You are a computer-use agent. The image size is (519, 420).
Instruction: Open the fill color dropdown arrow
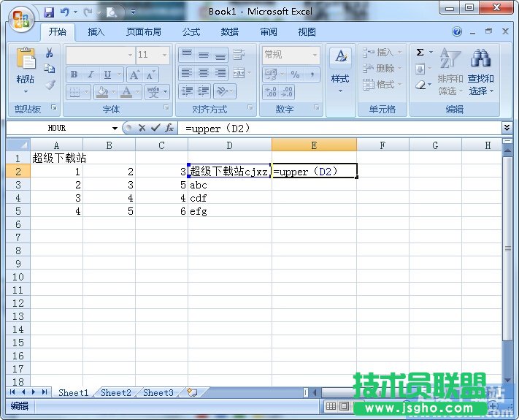point(112,93)
